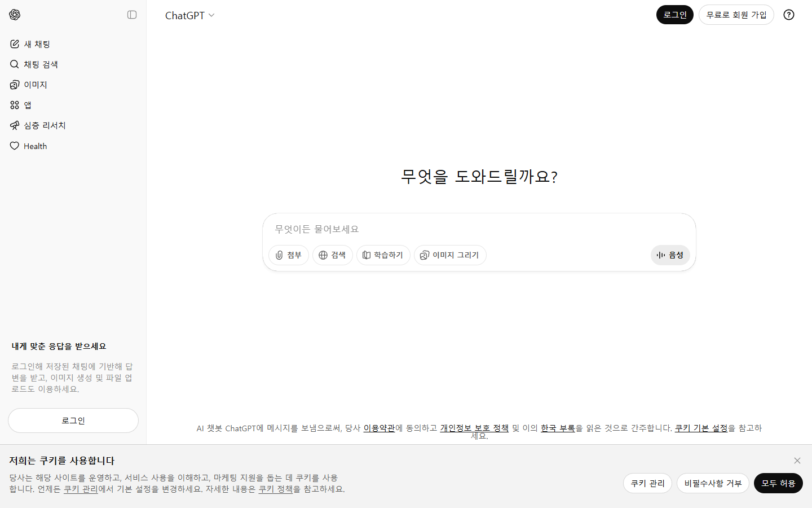
Task: Click 쿠키 관리 in the cookie banner
Action: (647, 483)
